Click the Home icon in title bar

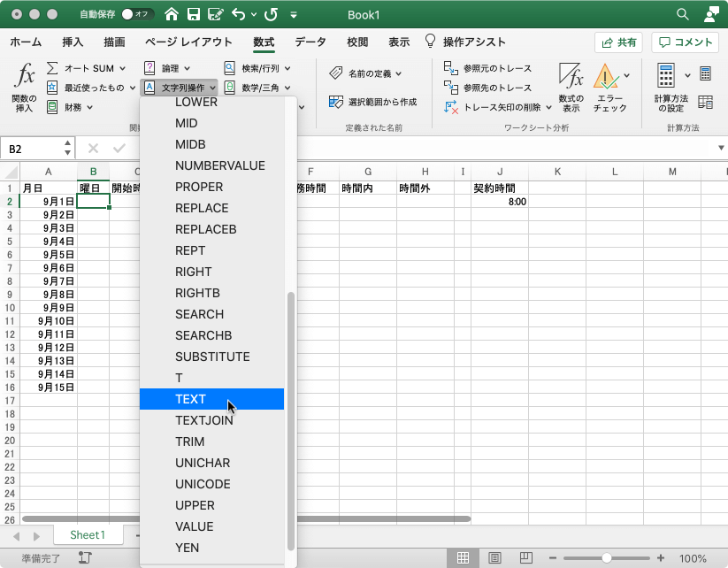click(x=172, y=14)
